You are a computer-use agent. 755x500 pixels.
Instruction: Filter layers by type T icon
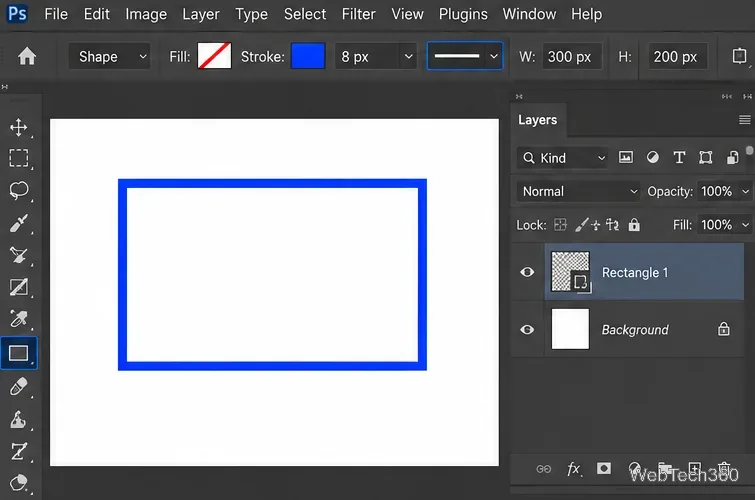(x=679, y=158)
